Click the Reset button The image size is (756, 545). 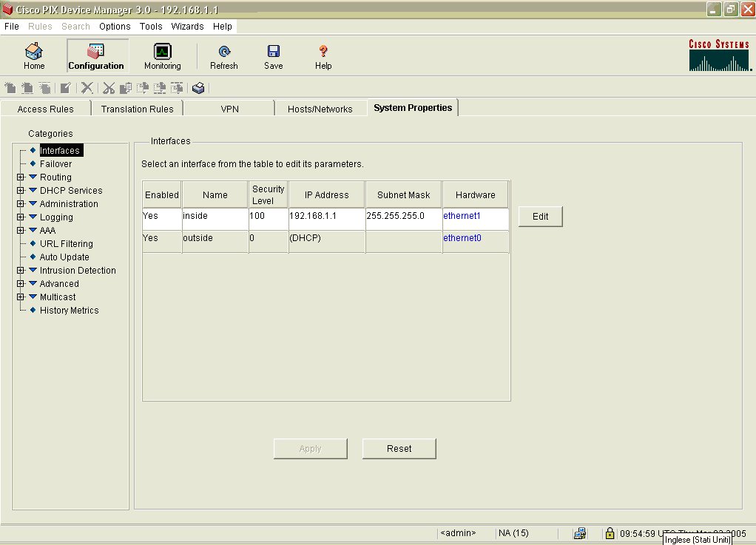coord(399,449)
